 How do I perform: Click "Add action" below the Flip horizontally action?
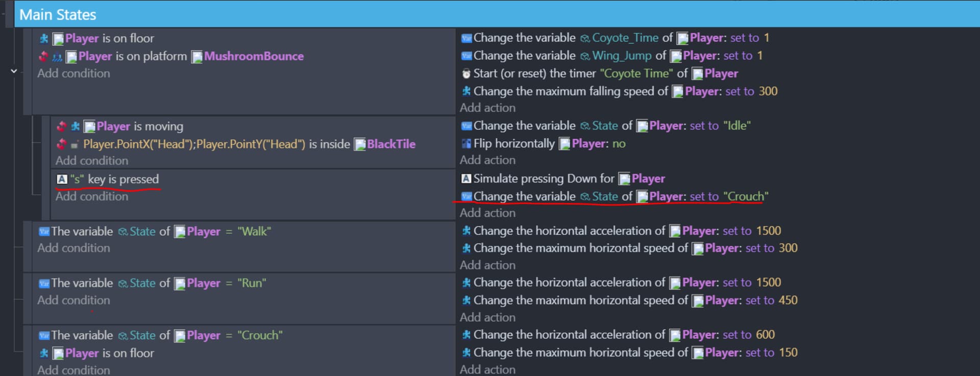(487, 160)
